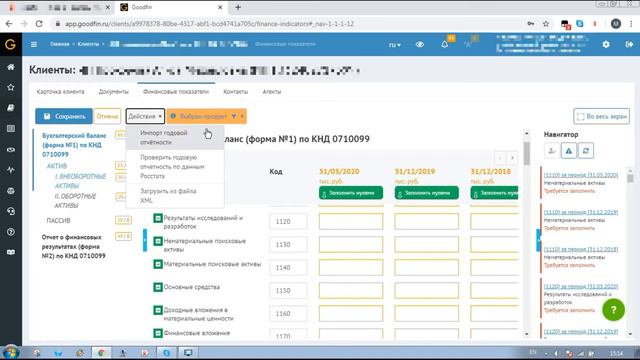
Task: Click the Отмена button
Action: tap(107, 116)
